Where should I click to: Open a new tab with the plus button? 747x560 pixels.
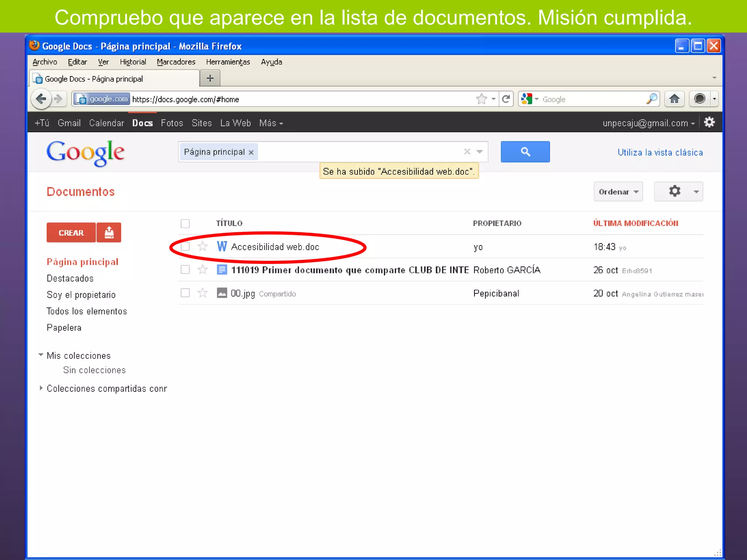210,78
